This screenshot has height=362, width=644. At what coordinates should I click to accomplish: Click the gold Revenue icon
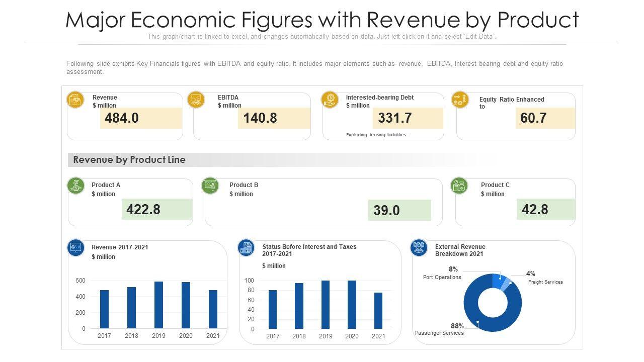[75, 100]
